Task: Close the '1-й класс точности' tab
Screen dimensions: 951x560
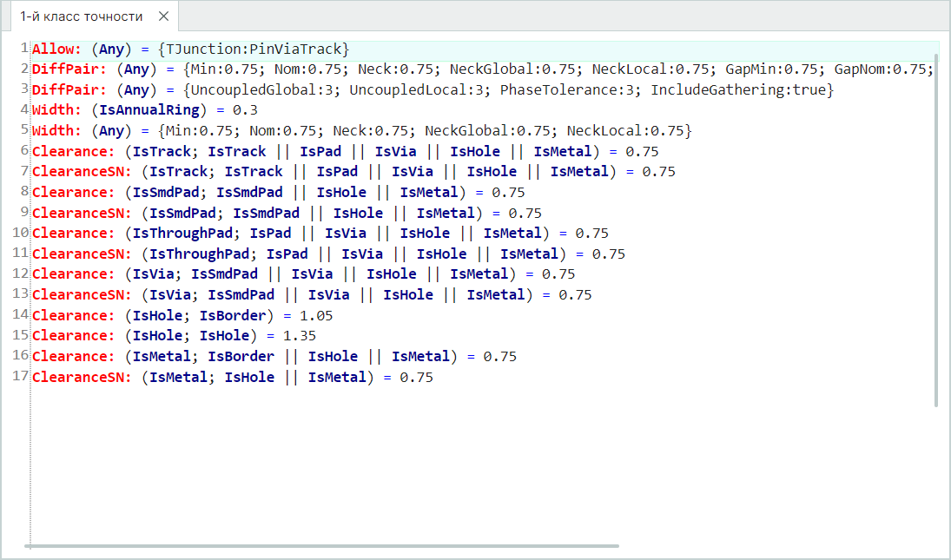Action: coord(164,16)
